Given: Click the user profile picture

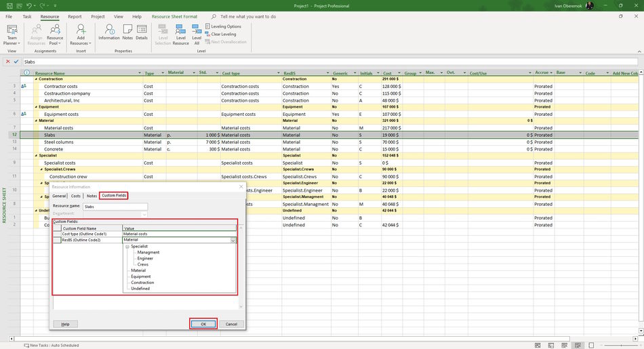Looking at the screenshot, I should (589, 5).
